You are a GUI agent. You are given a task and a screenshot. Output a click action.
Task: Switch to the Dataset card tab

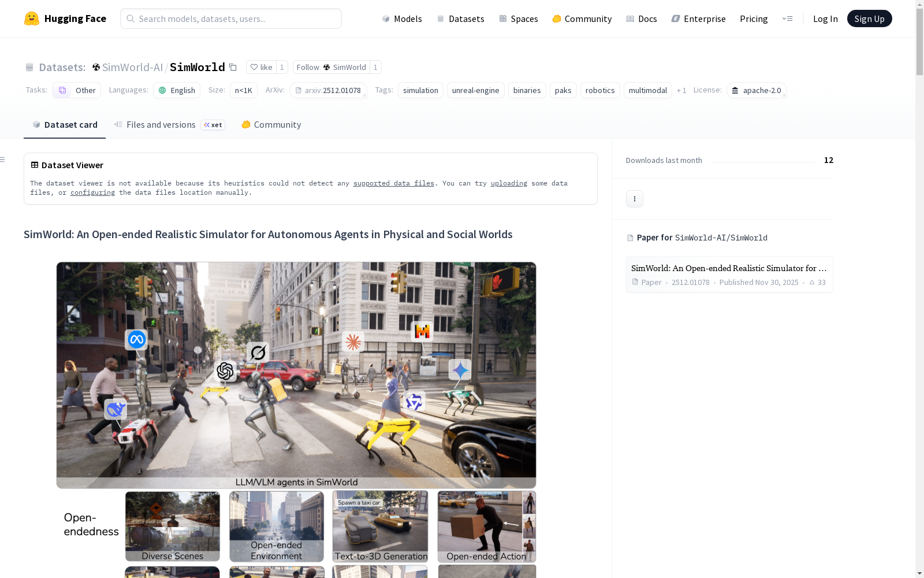[65, 125]
